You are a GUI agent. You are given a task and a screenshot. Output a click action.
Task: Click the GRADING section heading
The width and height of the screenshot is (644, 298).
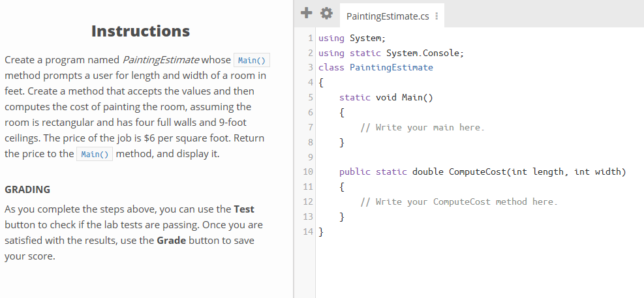(27, 190)
